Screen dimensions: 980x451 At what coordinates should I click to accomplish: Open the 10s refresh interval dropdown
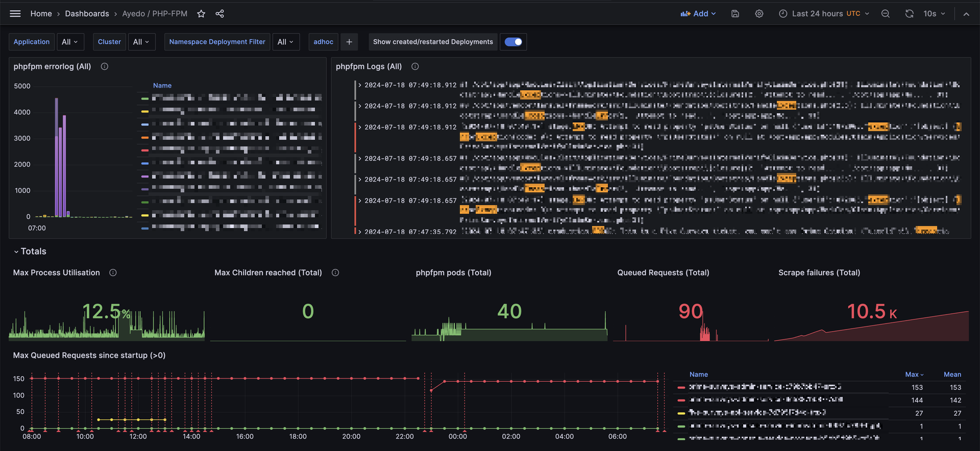934,14
